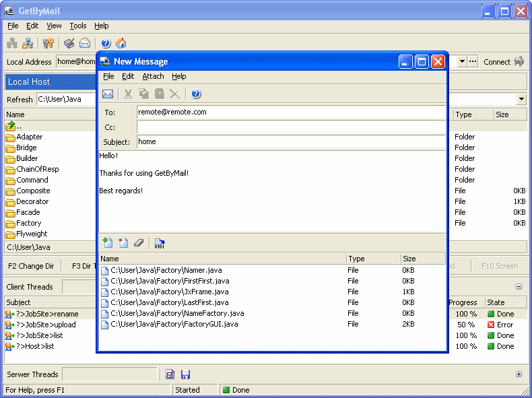Click the eraser clear attachments icon

click(139, 242)
